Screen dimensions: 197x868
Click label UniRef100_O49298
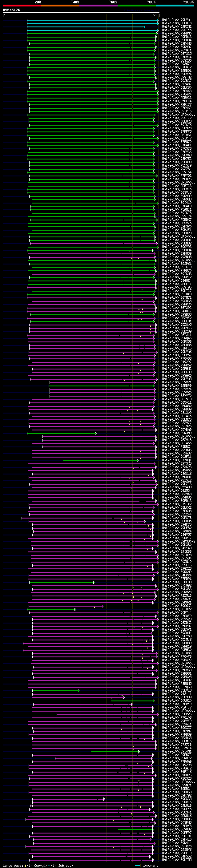[177, 765]
